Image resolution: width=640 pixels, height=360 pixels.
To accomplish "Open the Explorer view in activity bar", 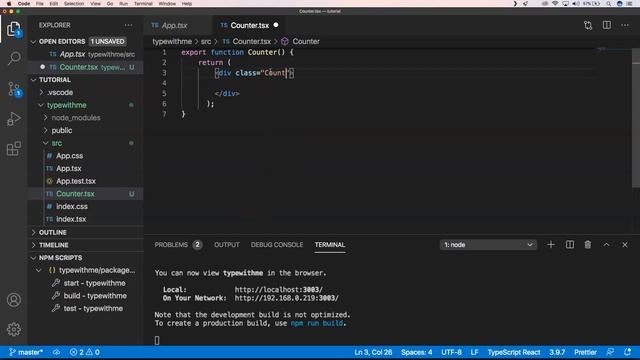I will coord(13,29).
